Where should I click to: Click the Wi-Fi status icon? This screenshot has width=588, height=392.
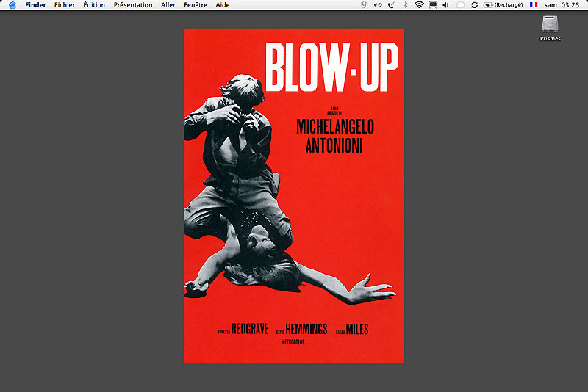(x=419, y=5)
